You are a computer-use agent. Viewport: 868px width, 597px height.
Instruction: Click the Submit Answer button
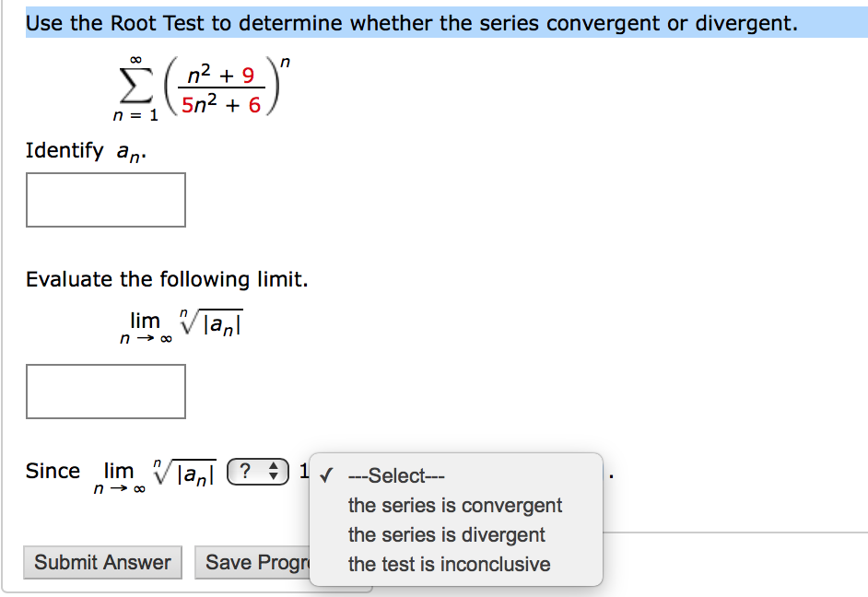[101, 562]
